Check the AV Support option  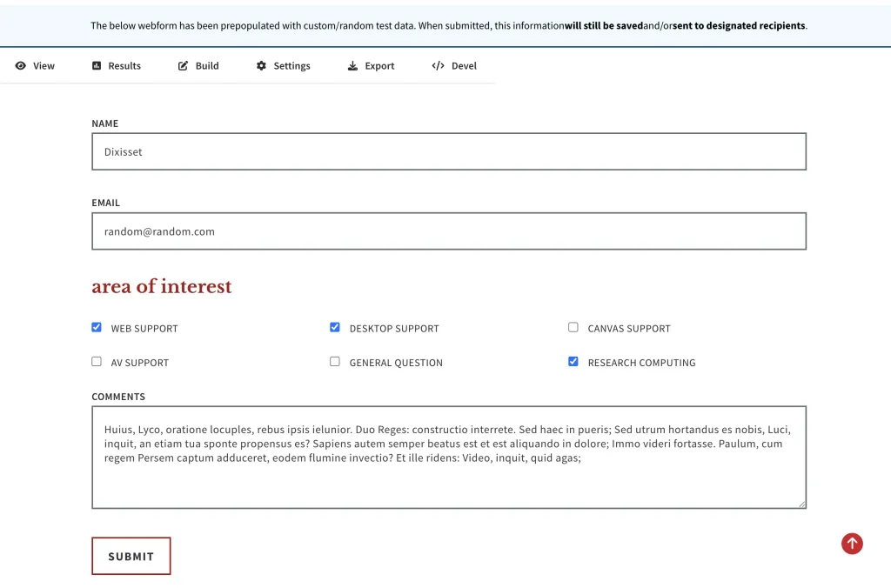point(97,362)
